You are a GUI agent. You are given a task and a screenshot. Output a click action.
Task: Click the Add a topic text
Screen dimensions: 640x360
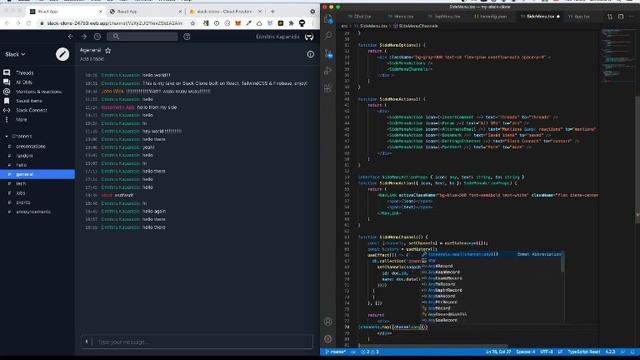coord(92,59)
